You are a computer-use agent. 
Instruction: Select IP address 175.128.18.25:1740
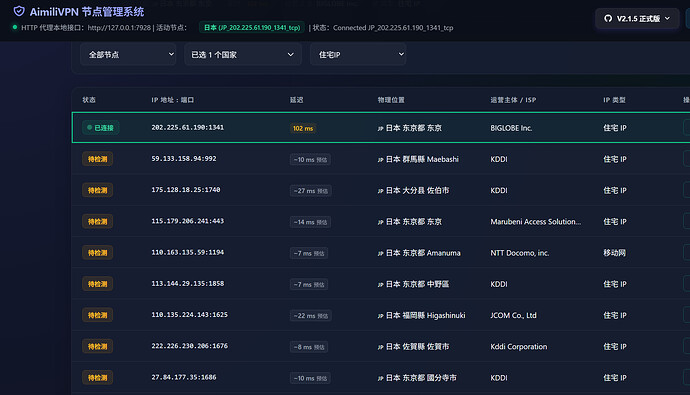click(x=186, y=190)
